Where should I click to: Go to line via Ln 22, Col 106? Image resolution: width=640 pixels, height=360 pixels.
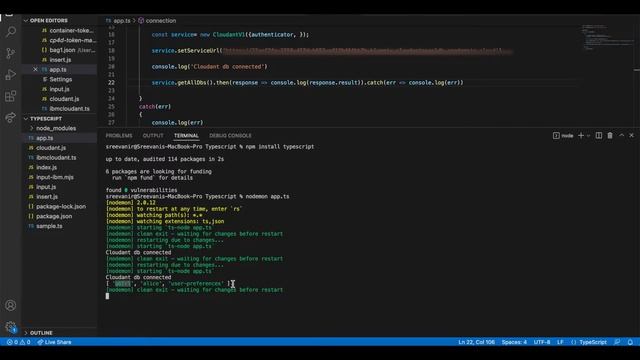coord(476,342)
